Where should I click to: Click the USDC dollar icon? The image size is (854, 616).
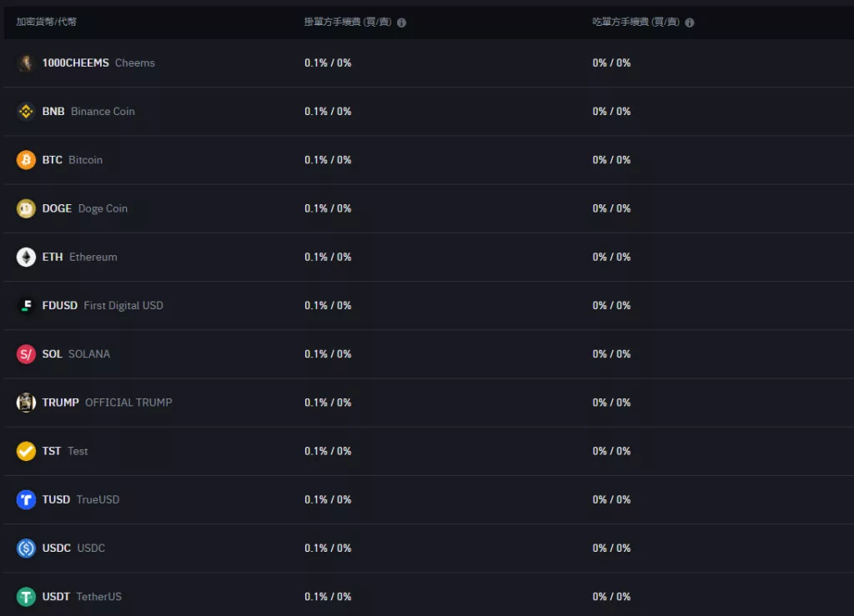pyautogui.click(x=26, y=548)
